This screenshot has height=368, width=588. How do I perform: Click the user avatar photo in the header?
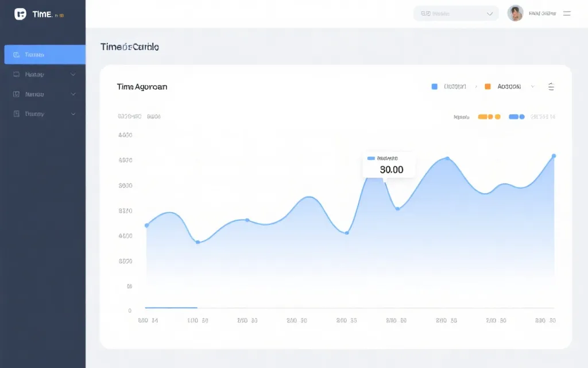(515, 13)
